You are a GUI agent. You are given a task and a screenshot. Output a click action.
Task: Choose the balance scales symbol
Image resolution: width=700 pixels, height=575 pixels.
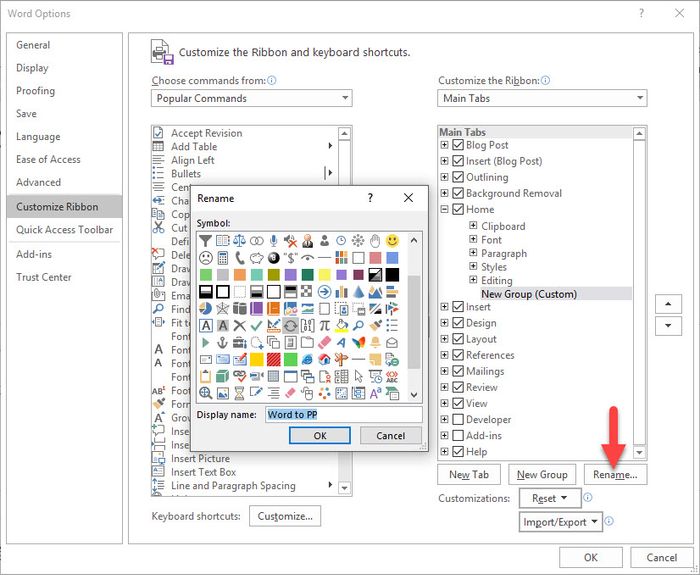239,241
